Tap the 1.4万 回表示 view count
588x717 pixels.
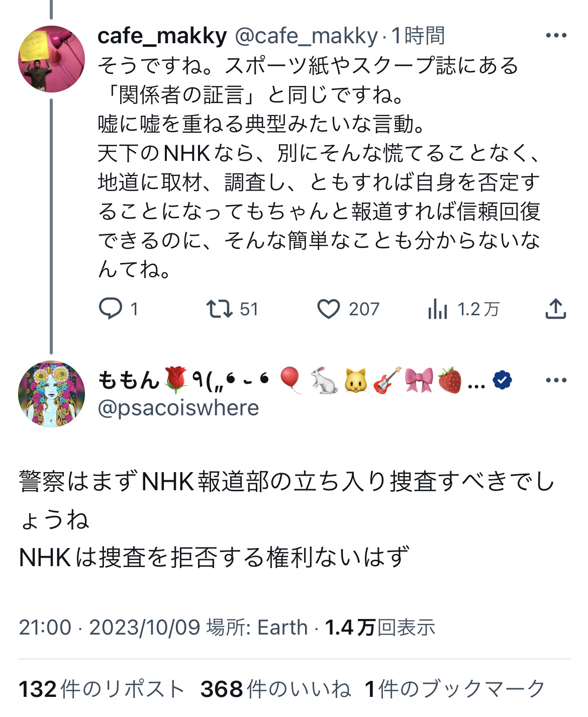click(380, 628)
